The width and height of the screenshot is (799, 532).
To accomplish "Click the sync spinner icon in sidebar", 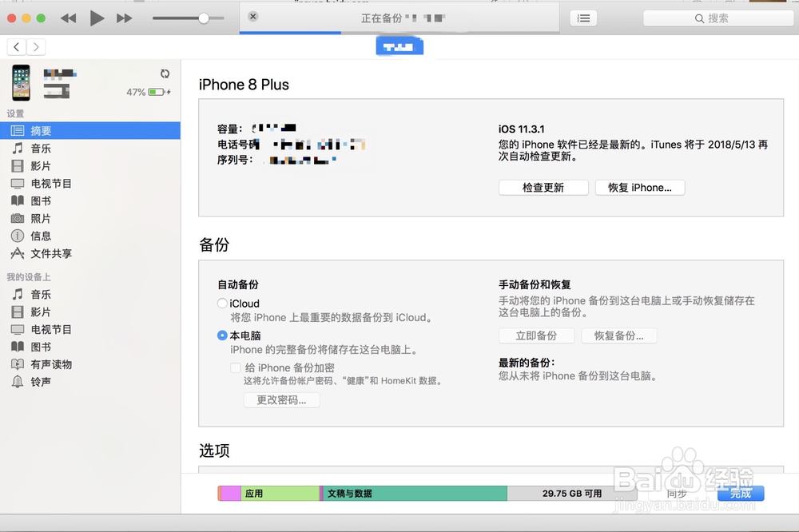I will click(x=165, y=73).
